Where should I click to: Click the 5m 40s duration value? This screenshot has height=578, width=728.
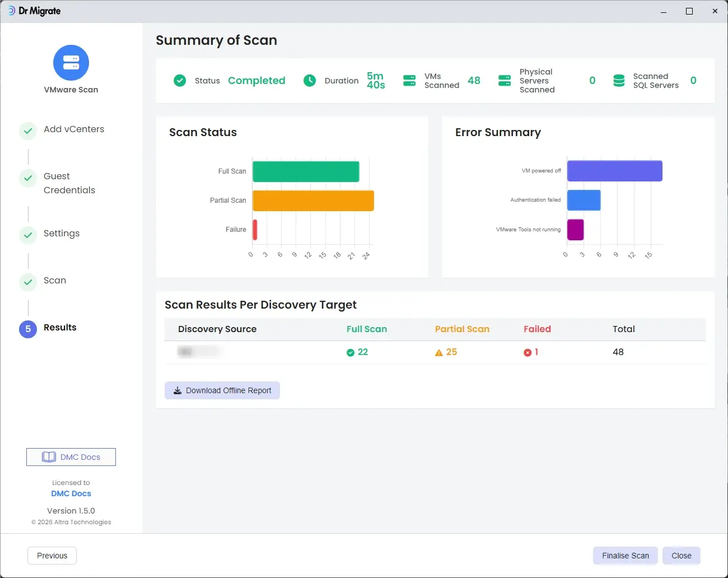(x=376, y=81)
